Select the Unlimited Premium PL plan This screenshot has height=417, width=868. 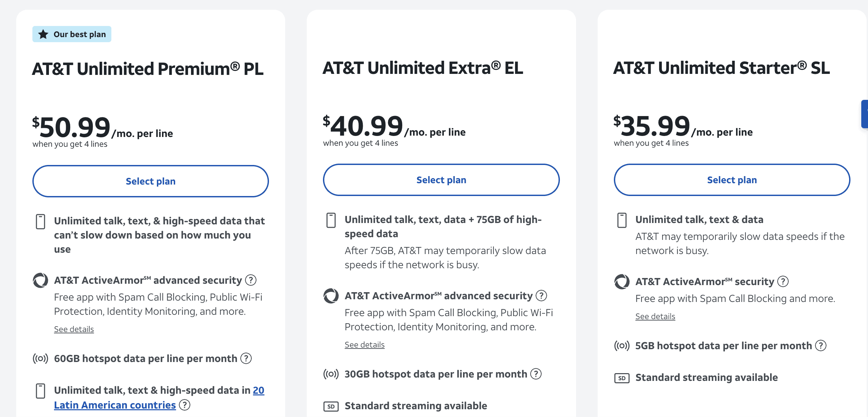[151, 181]
